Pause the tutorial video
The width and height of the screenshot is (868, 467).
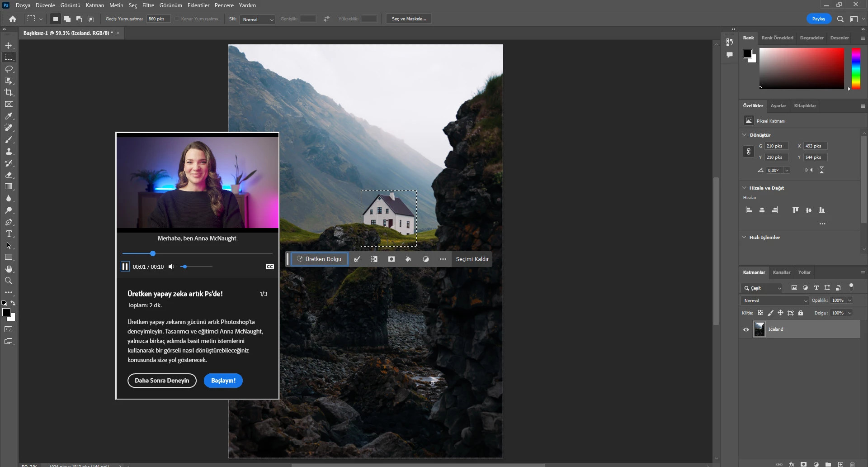(125, 267)
